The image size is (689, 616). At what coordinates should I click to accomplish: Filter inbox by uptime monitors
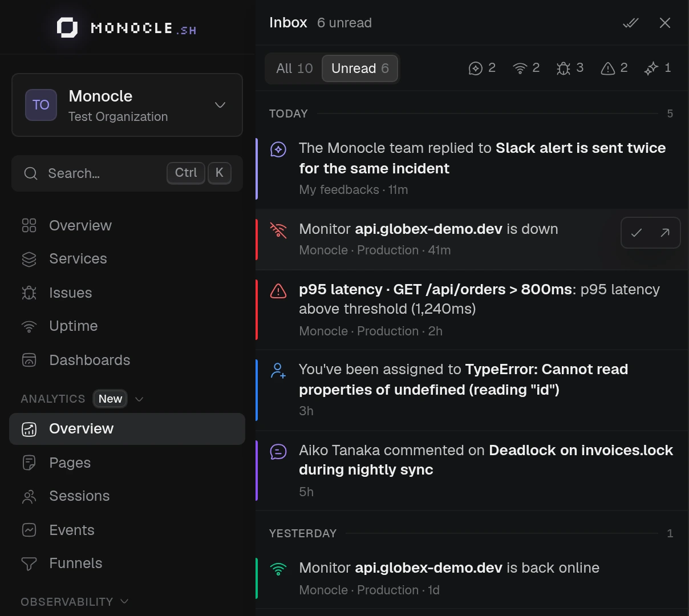point(526,68)
